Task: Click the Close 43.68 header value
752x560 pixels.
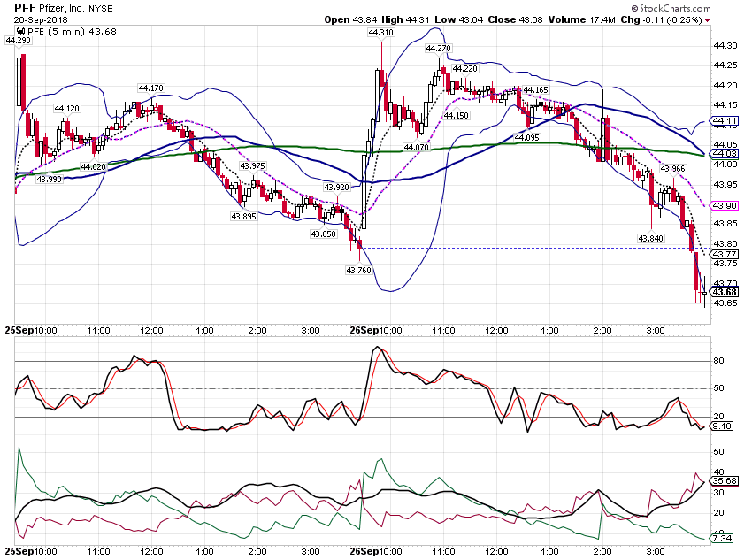Action: (x=516, y=19)
